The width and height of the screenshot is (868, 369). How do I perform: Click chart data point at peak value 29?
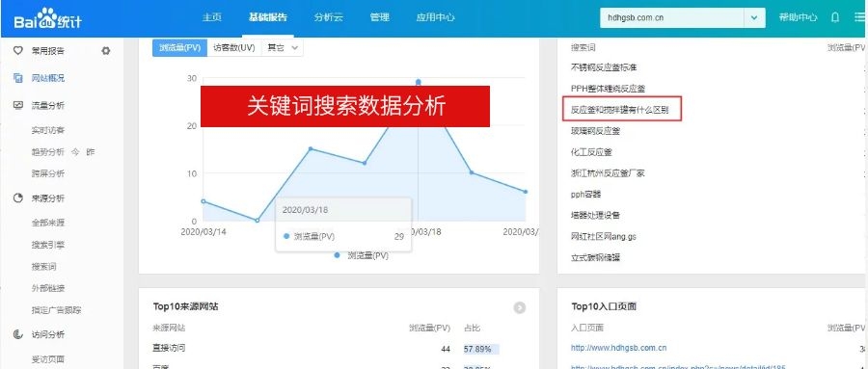(418, 82)
